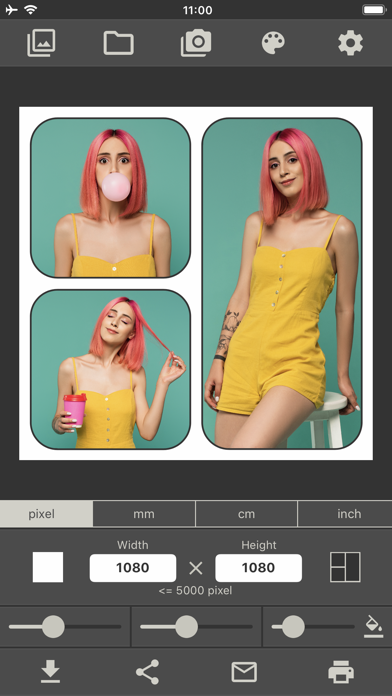Screen dimensions: 392x696
Task: Open the photo gallery icon
Action: click(41, 43)
